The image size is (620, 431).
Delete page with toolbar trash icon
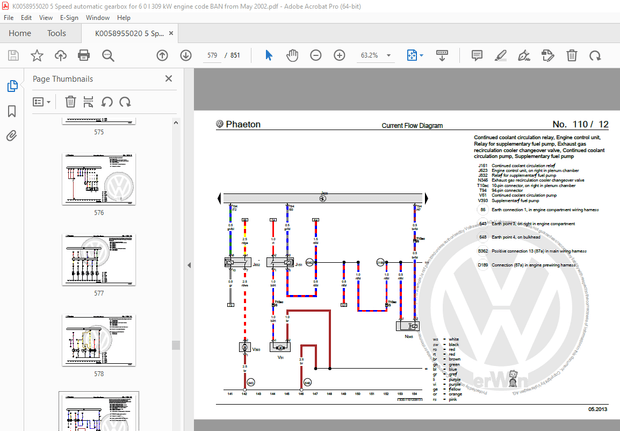point(572,55)
